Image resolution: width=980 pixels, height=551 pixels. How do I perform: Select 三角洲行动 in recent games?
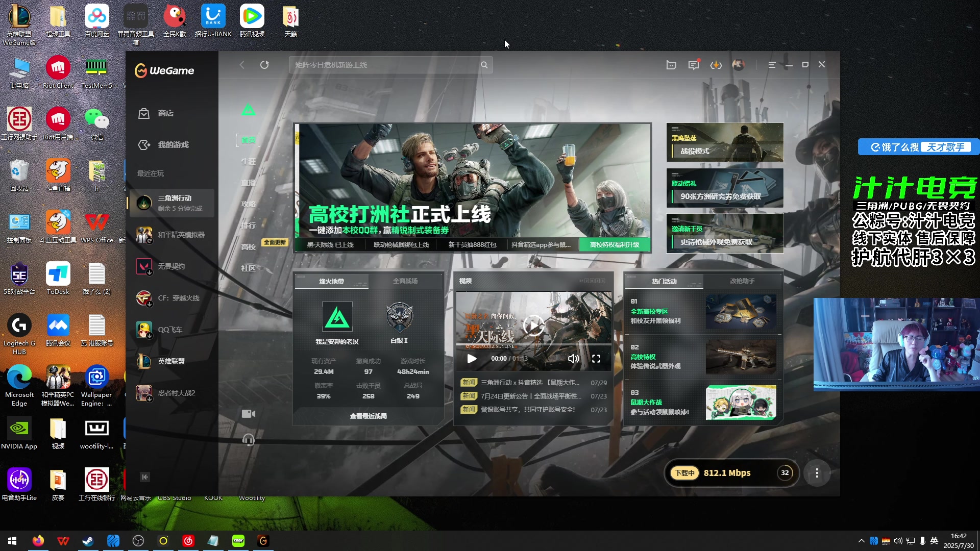(x=171, y=203)
